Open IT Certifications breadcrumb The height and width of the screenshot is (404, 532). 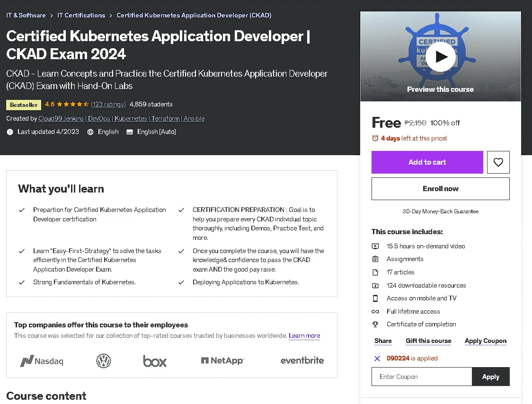pyautogui.click(x=81, y=15)
